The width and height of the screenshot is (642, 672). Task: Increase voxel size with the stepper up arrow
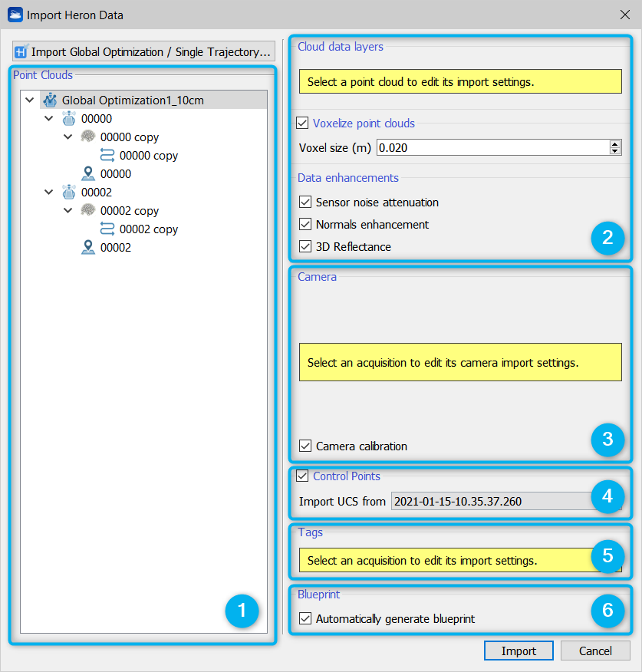(614, 143)
